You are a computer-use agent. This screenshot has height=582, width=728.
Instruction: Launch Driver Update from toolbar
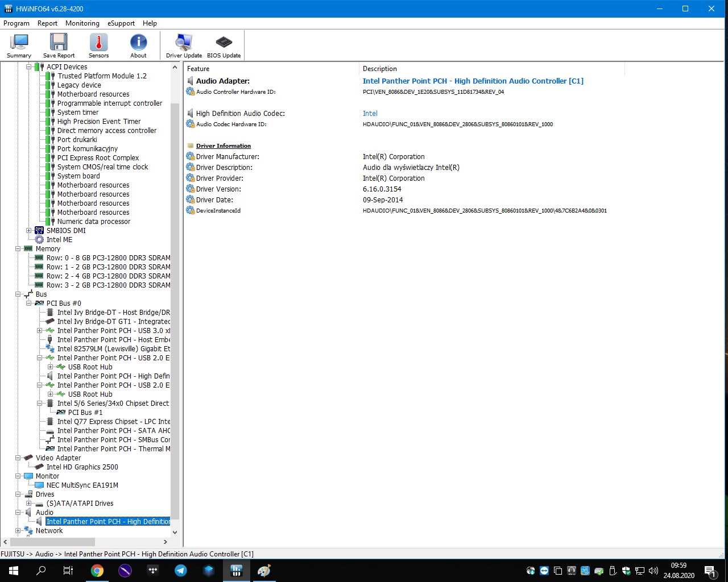[184, 45]
